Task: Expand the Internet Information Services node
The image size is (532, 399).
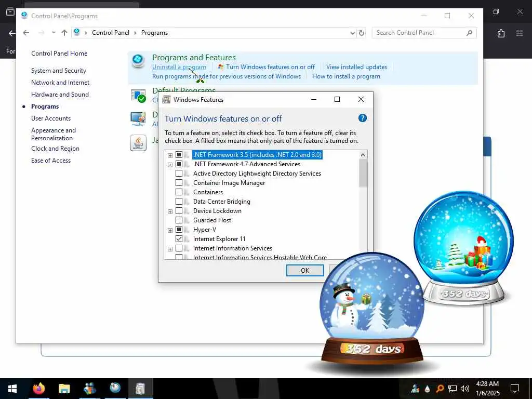Action: tap(170, 249)
